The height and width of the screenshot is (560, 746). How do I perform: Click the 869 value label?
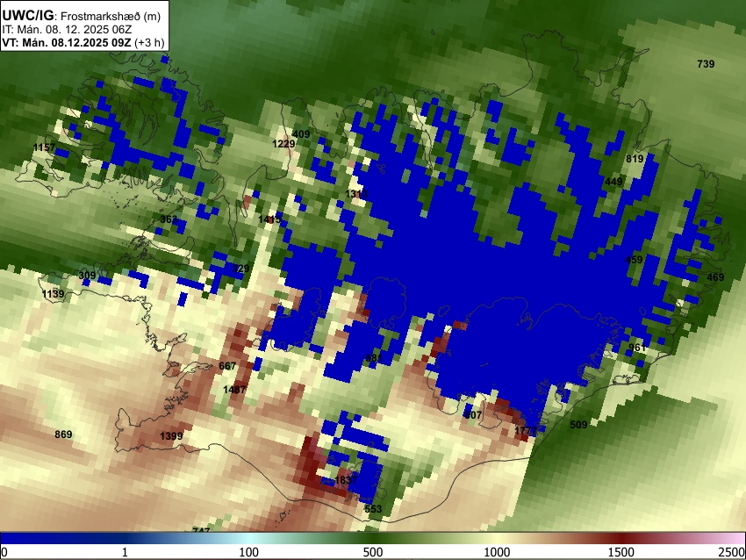click(63, 434)
